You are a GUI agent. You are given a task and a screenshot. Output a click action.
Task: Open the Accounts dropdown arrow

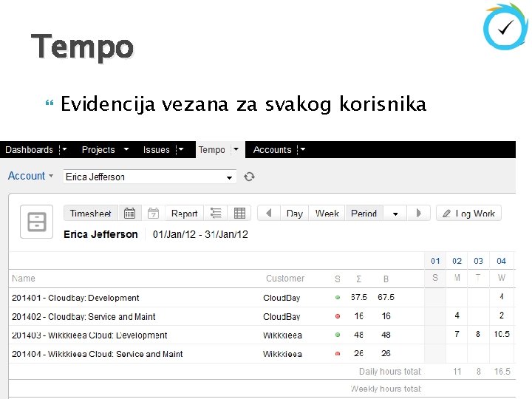click(x=303, y=149)
